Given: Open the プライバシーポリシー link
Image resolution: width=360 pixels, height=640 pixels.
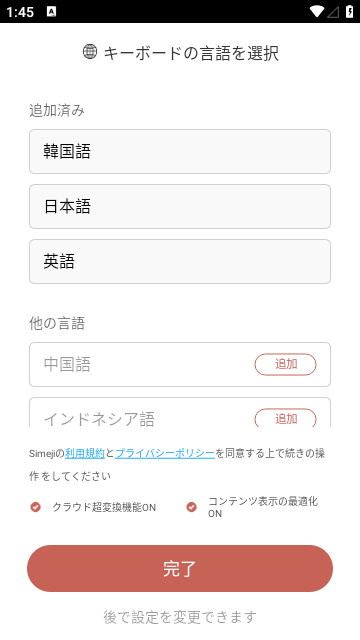Looking at the screenshot, I should (165, 453).
